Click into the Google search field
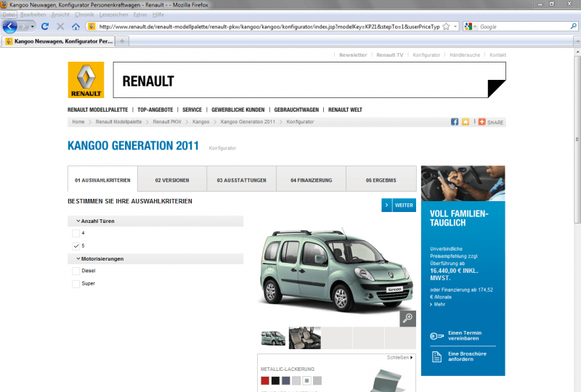581x392 pixels. [x=524, y=27]
